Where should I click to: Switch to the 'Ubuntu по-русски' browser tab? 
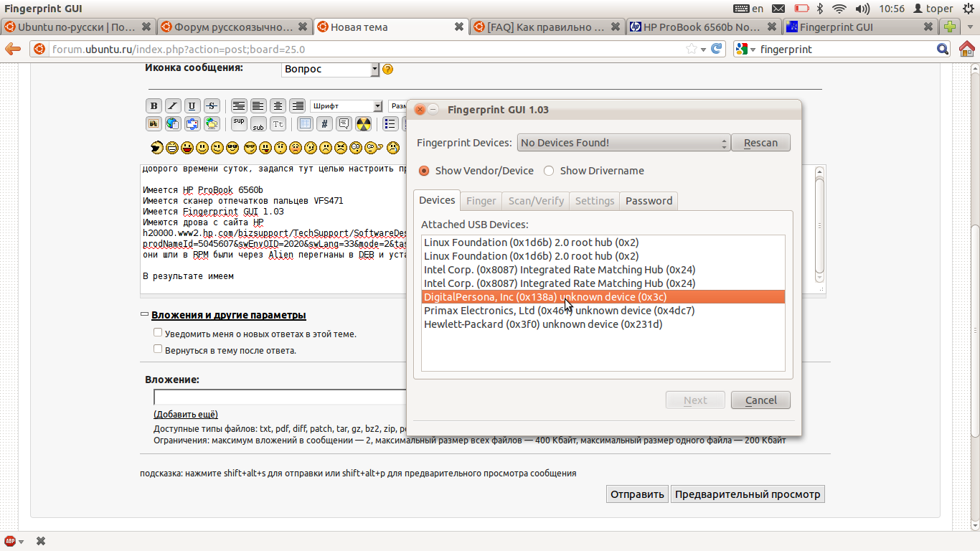(x=78, y=27)
